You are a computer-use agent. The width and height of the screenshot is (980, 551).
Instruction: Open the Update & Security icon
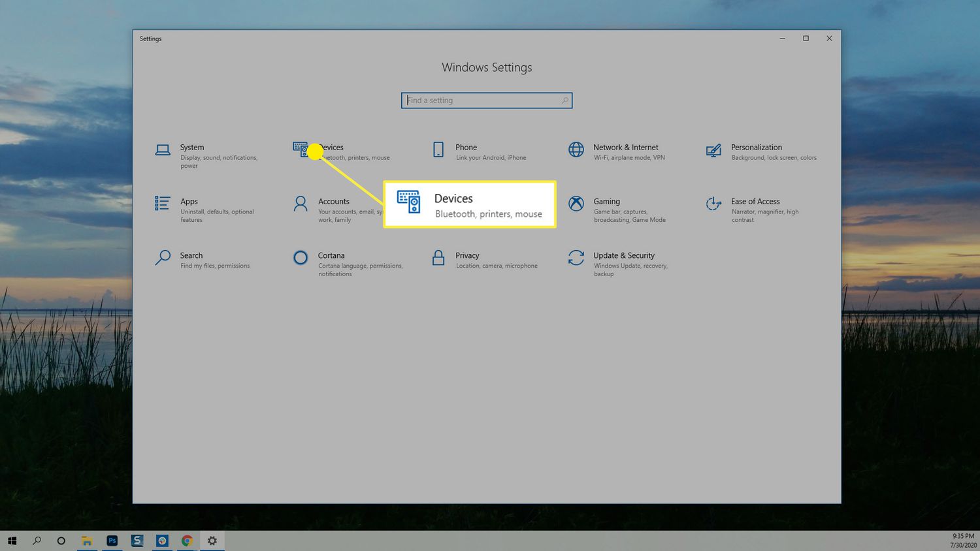click(x=576, y=258)
